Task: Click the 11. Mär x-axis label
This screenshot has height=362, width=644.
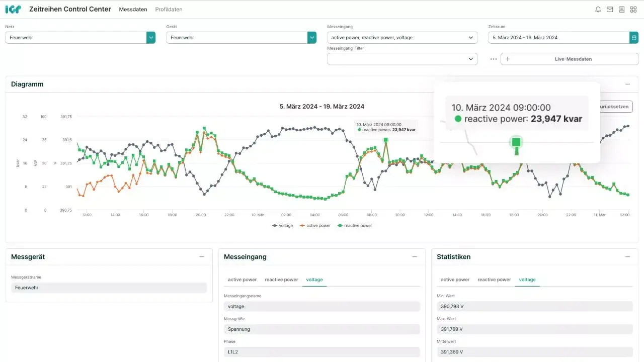Action: click(600, 215)
